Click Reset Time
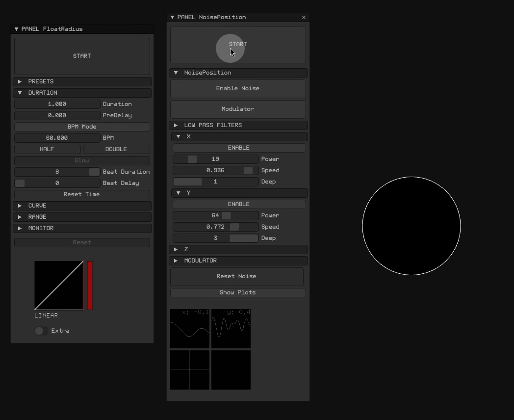Screen dimensions: 514x420 82,194
